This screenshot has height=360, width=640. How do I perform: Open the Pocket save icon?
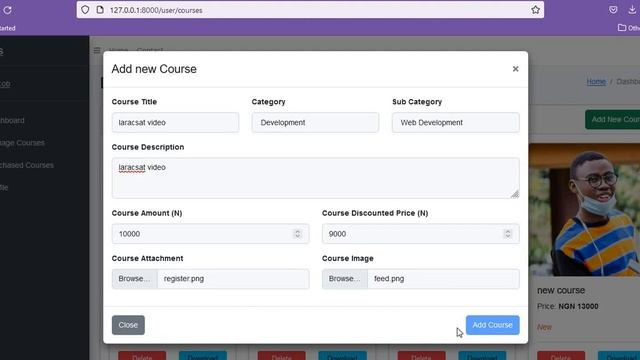pyautogui.click(x=613, y=10)
